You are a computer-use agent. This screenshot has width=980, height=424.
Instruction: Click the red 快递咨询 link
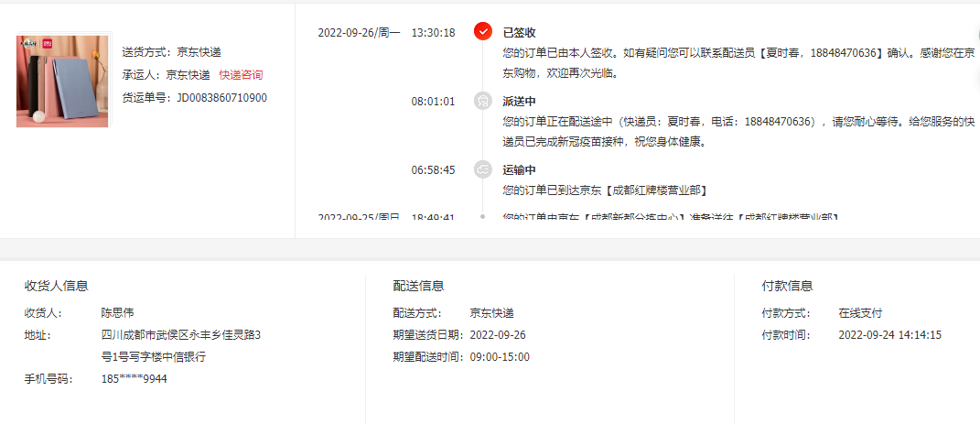(x=241, y=75)
